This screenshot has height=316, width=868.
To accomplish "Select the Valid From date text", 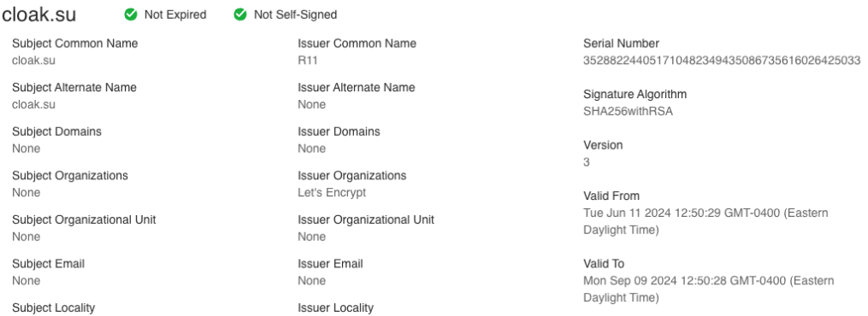I will coord(706,221).
